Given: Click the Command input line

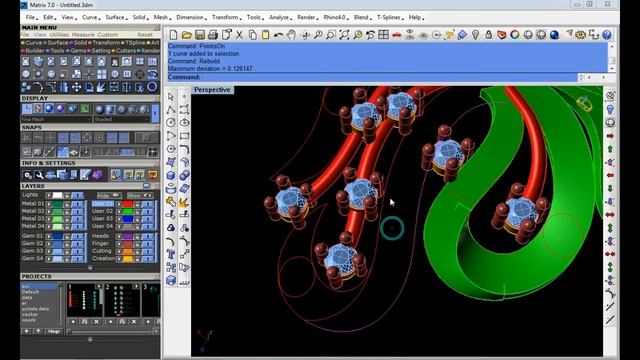Looking at the screenshot, I should tap(373, 77).
